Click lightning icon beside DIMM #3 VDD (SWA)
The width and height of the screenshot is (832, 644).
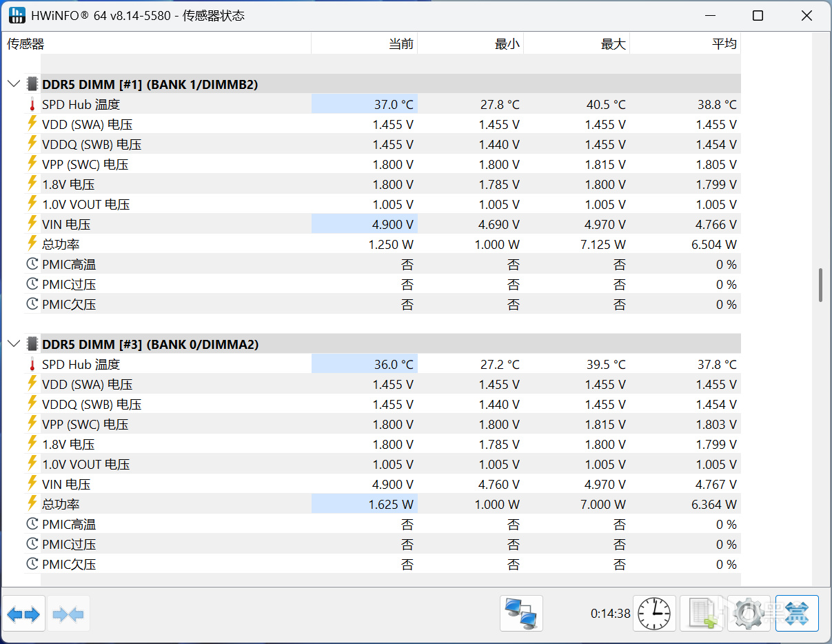[x=32, y=384]
